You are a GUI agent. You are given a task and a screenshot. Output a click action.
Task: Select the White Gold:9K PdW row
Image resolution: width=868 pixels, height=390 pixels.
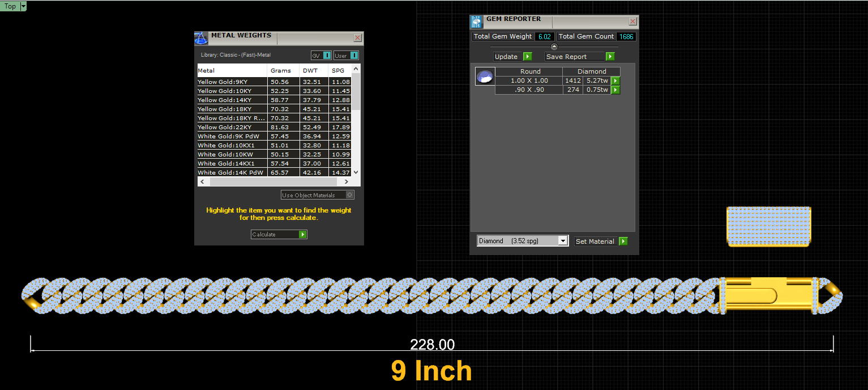tap(274, 136)
